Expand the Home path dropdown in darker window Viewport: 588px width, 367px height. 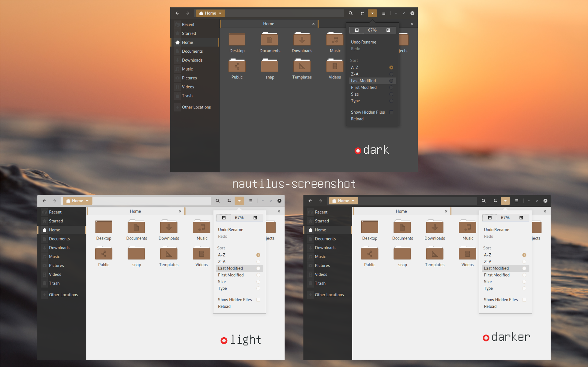[343, 201]
